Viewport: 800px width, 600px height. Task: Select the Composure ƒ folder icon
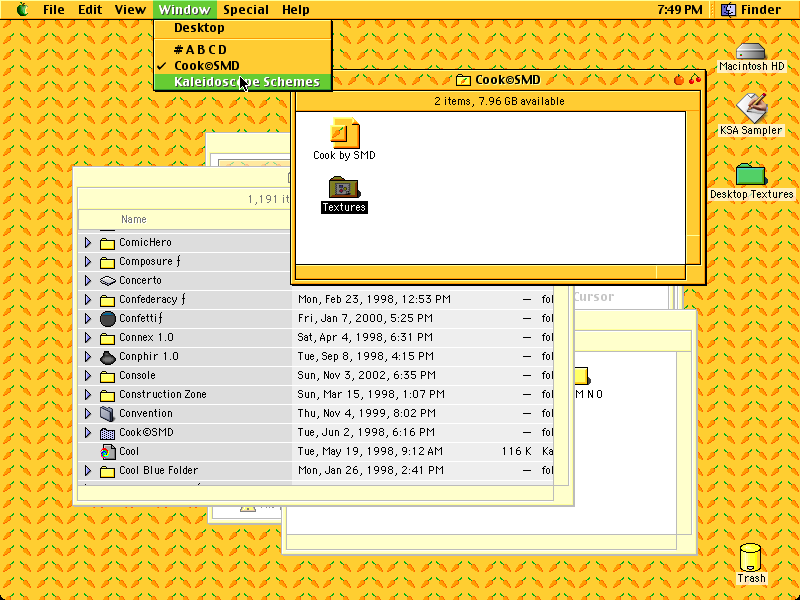point(107,262)
